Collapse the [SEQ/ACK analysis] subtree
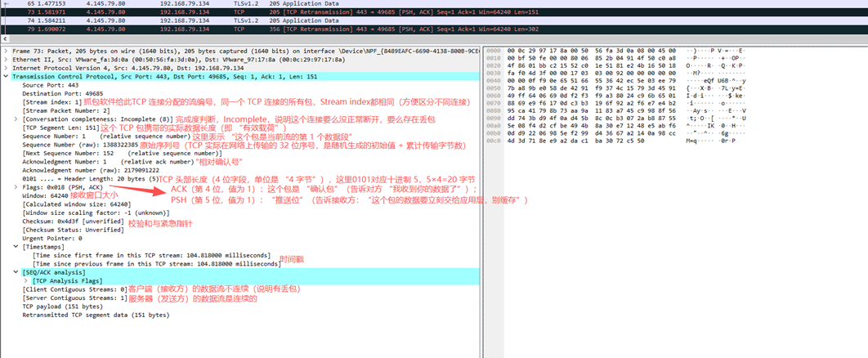Screen dimensions: 868x358 tap(16, 272)
